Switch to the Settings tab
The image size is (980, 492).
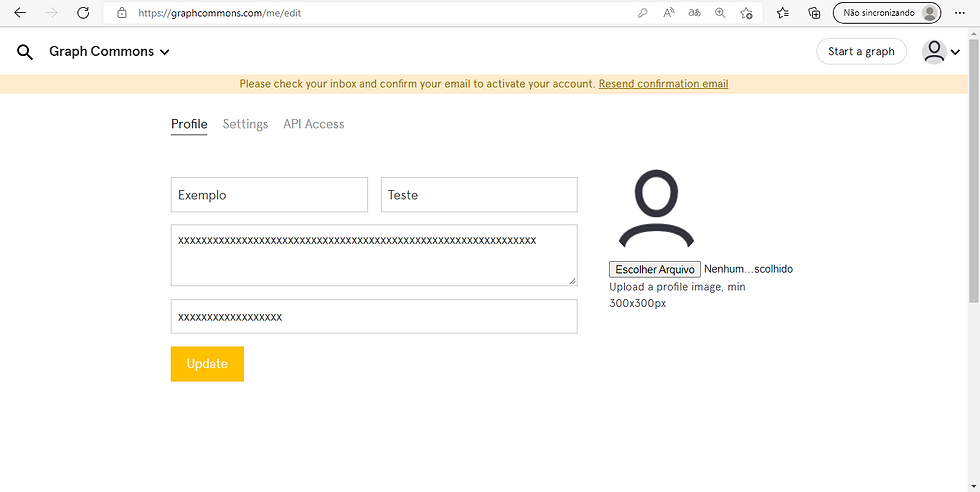(245, 124)
